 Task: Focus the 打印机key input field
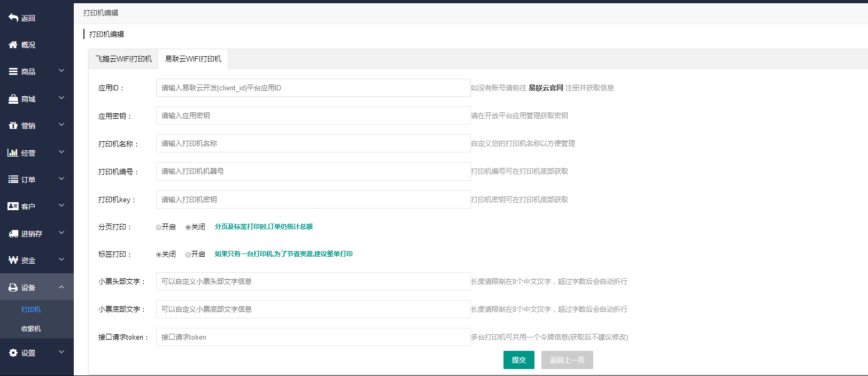pos(313,199)
